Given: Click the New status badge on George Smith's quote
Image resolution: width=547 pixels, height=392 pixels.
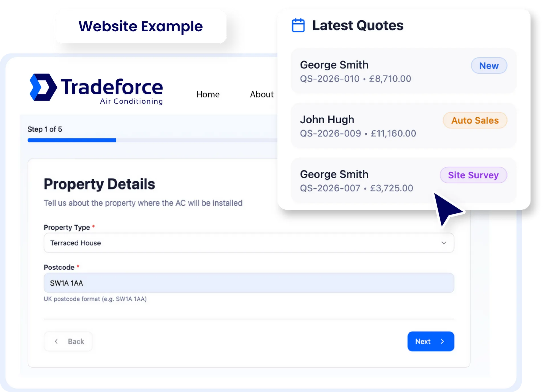Looking at the screenshot, I should pos(489,66).
